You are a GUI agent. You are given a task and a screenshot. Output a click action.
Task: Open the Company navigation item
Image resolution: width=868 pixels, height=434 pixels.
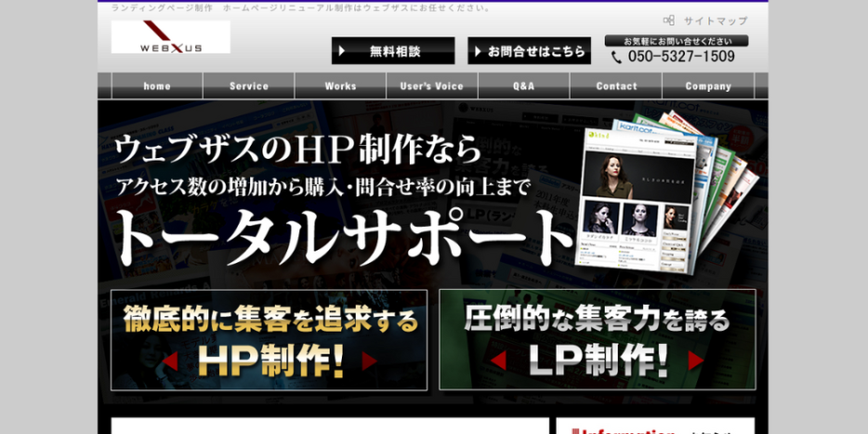coord(708,86)
